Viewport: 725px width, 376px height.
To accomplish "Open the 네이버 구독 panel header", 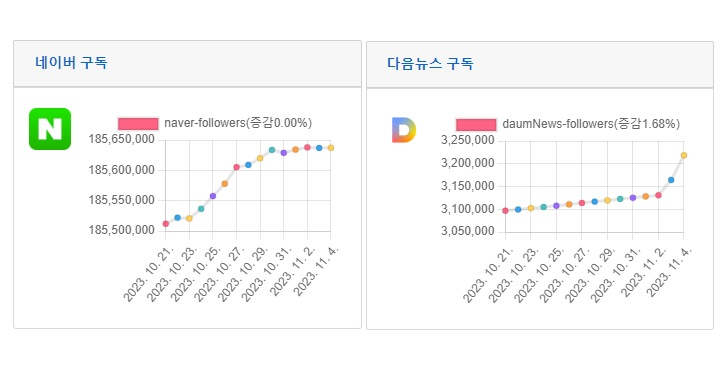I will click(187, 63).
